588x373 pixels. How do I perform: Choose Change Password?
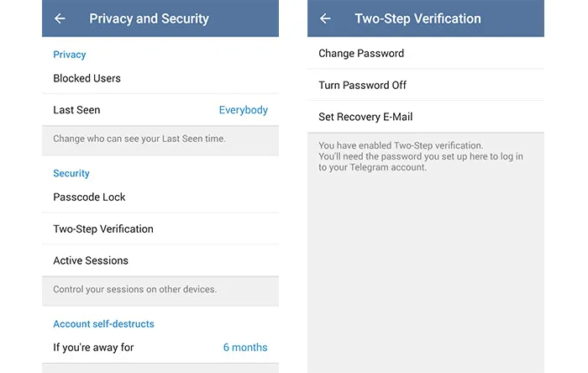pos(361,54)
